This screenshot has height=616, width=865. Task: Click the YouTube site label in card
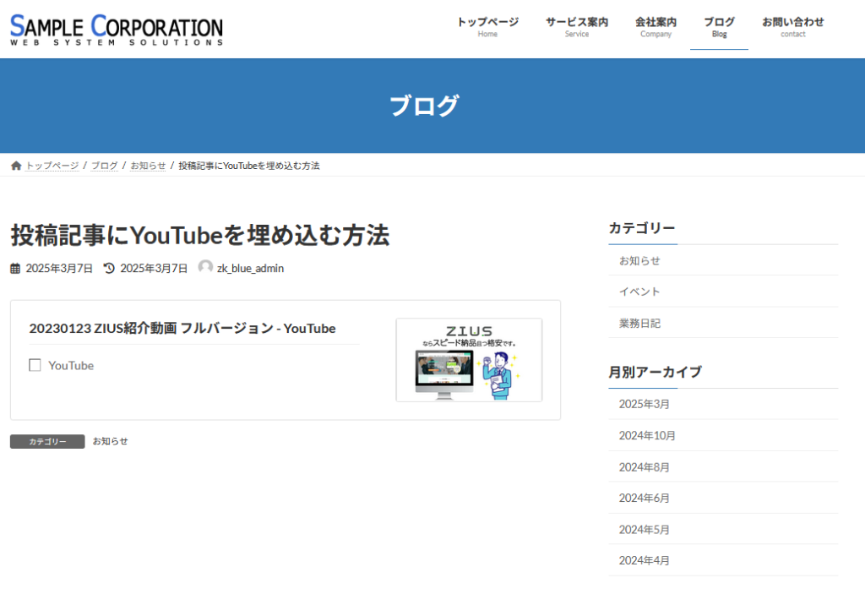71,365
